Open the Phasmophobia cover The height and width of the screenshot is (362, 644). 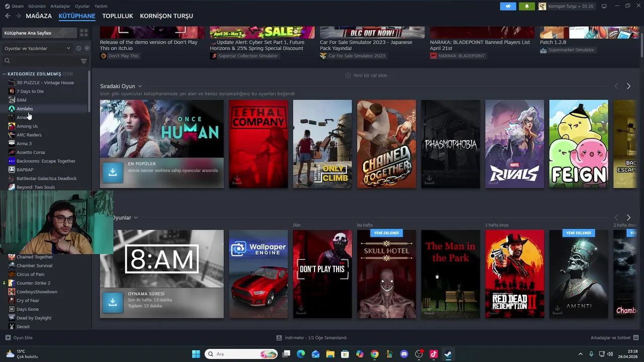click(x=450, y=144)
